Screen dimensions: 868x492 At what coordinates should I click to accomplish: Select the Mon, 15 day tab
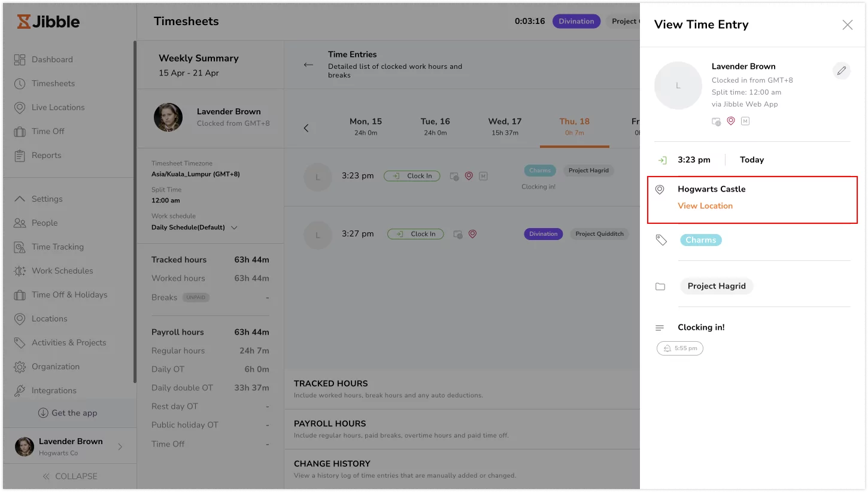[x=365, y=126]
